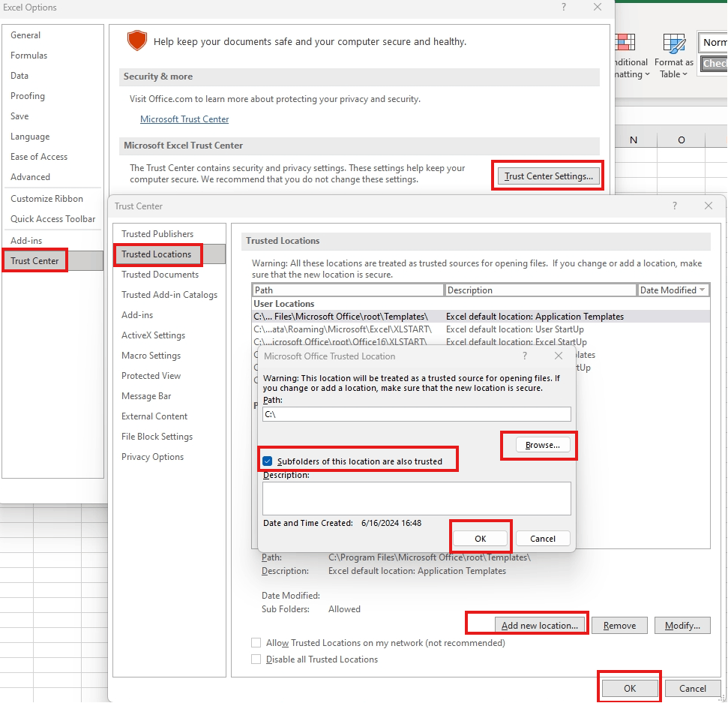
Task: Click OK in Trust Center dialog
Action: (630, 689)
